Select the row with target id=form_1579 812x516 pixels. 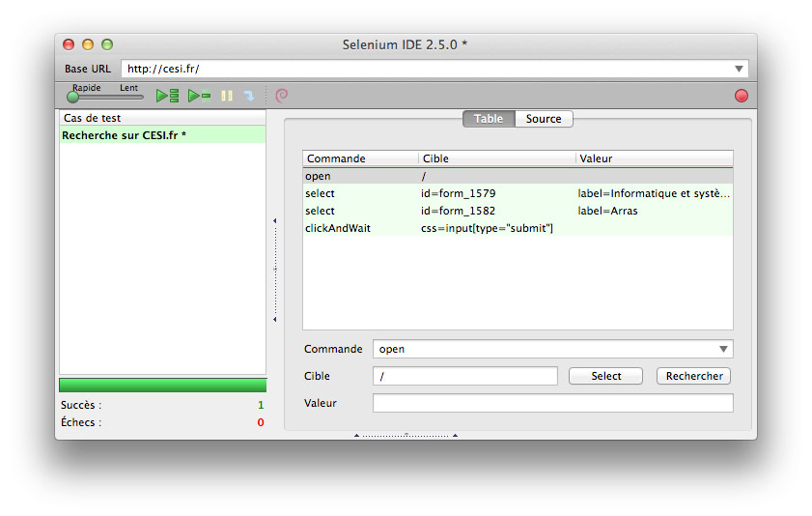tap(454, 193)
